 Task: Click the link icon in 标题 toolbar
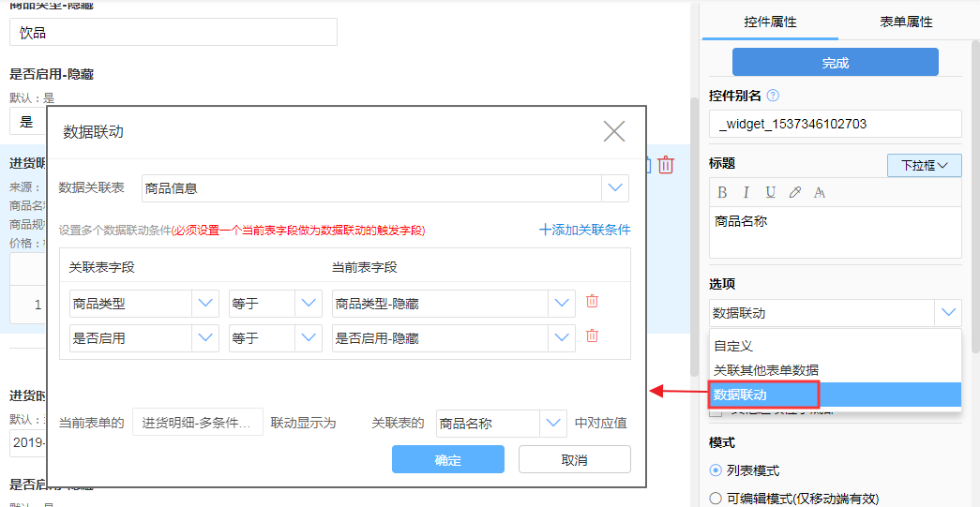[794, 193]
